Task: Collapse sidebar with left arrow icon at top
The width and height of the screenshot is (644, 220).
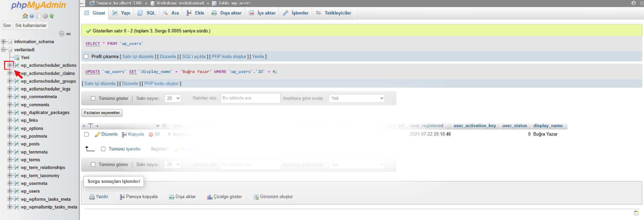Action: (x=83, y=3)
